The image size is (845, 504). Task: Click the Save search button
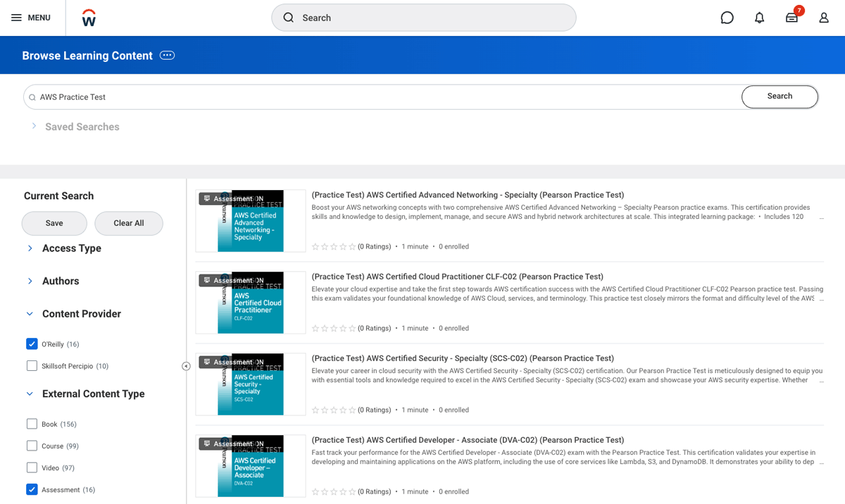pyautogui.click(x=54, y=223)
